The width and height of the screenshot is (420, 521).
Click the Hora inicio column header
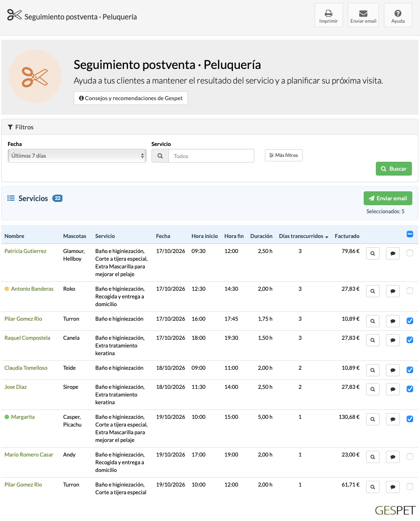pyautogui.click(x=205, y=236)
